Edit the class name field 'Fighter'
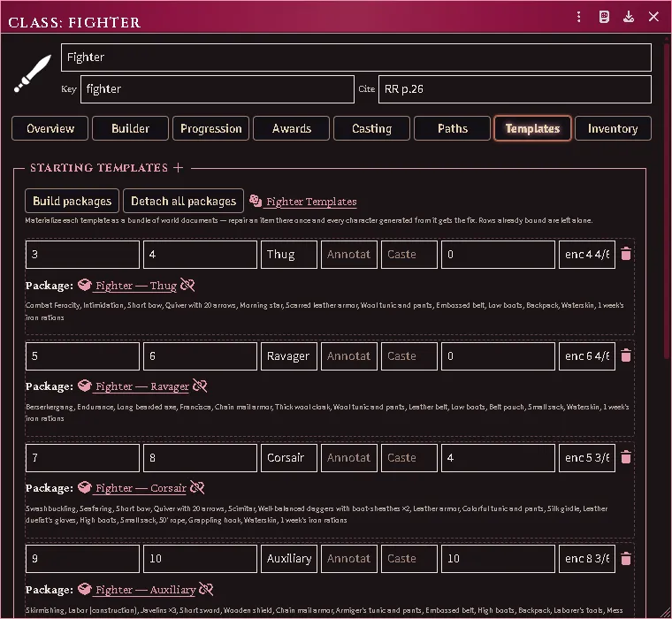The height and width of the screenshot is (619, 672). pyautogui.click(x=356, y=57)
